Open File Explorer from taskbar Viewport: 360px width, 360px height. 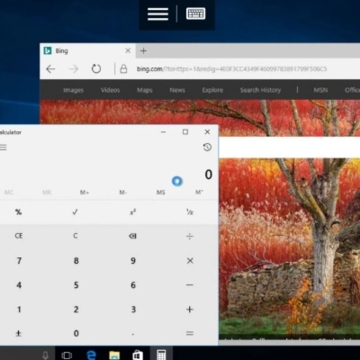tap(114, 355)
